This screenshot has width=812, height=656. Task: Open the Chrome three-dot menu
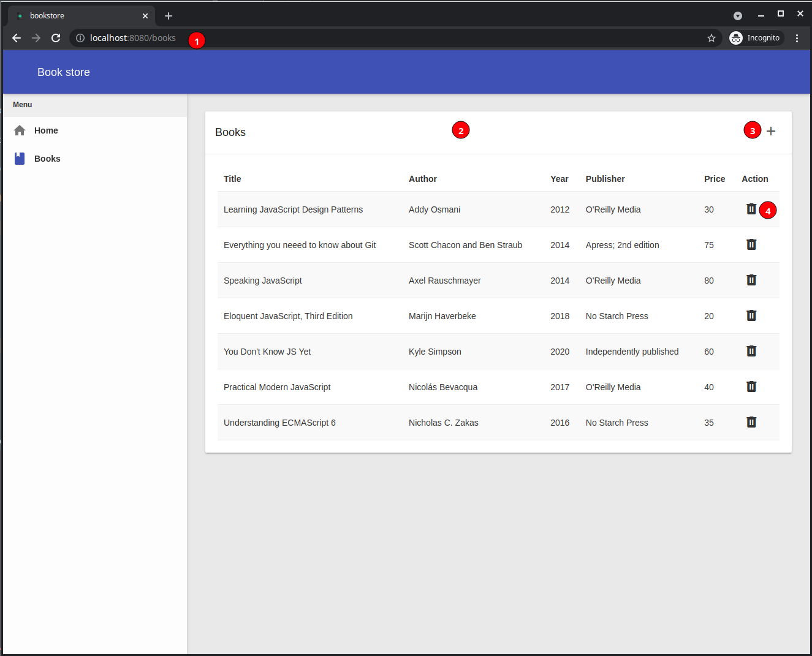click(x=797, y=38)
